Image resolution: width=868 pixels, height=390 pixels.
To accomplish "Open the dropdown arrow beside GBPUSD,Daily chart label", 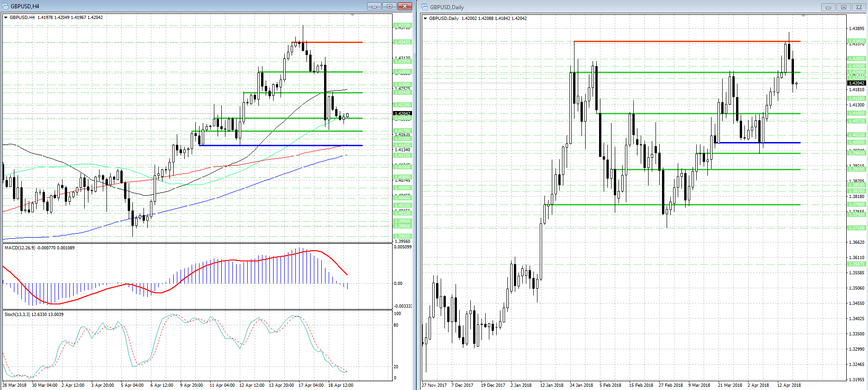I will point(425,19).
